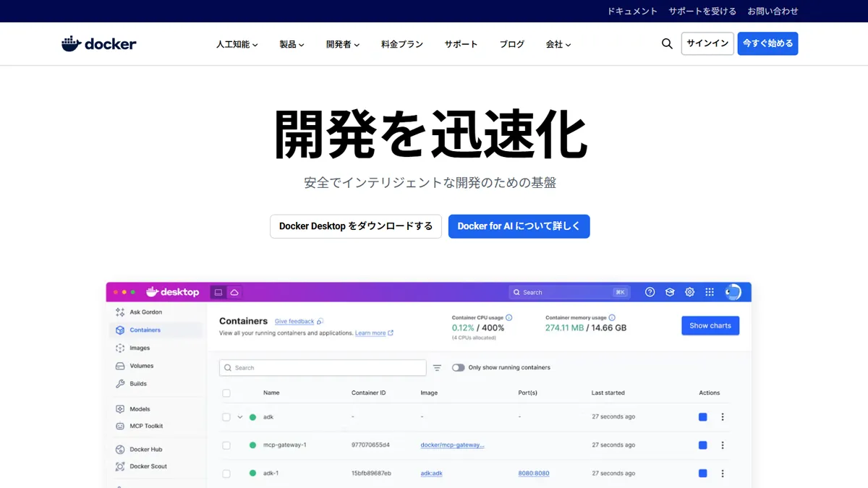Open the ブログ menu item
The image size is (868, 488).
pos(511,44)
